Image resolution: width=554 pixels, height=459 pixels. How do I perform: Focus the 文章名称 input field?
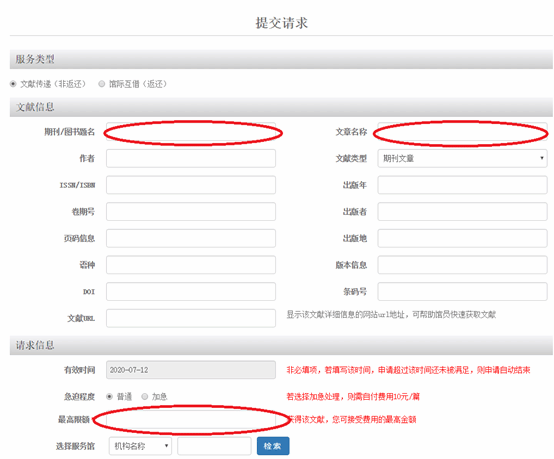point(462,132)
